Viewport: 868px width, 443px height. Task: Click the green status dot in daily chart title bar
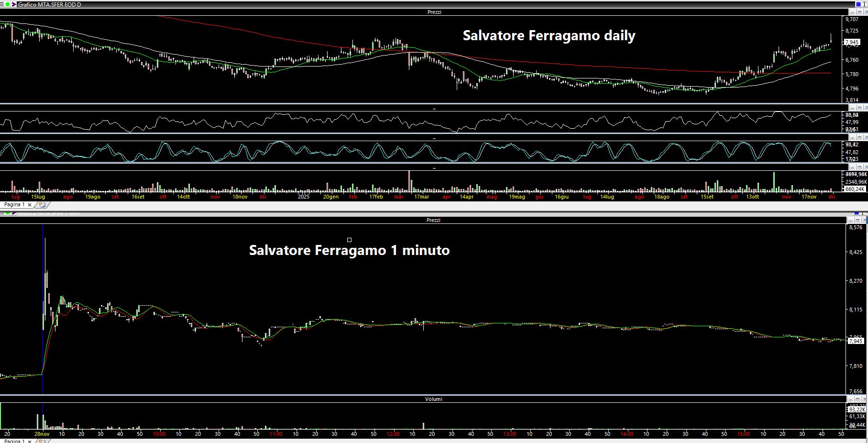[8, 4]
